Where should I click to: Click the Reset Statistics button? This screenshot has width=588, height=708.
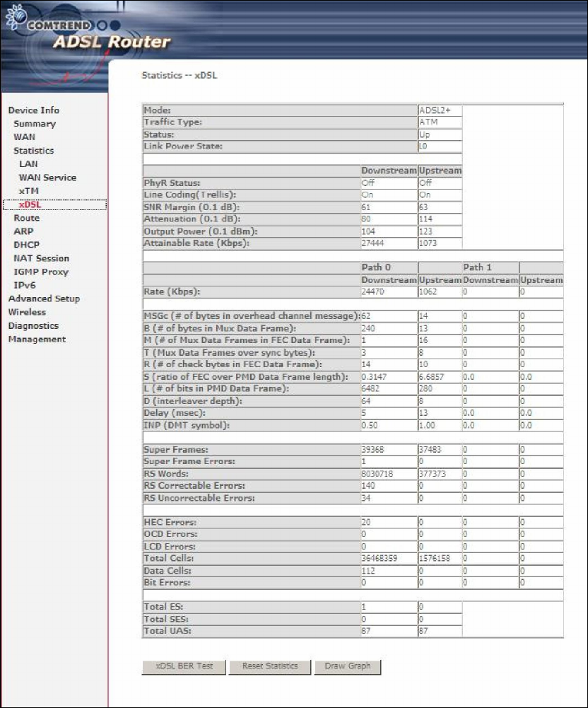[x=270, y=666]
